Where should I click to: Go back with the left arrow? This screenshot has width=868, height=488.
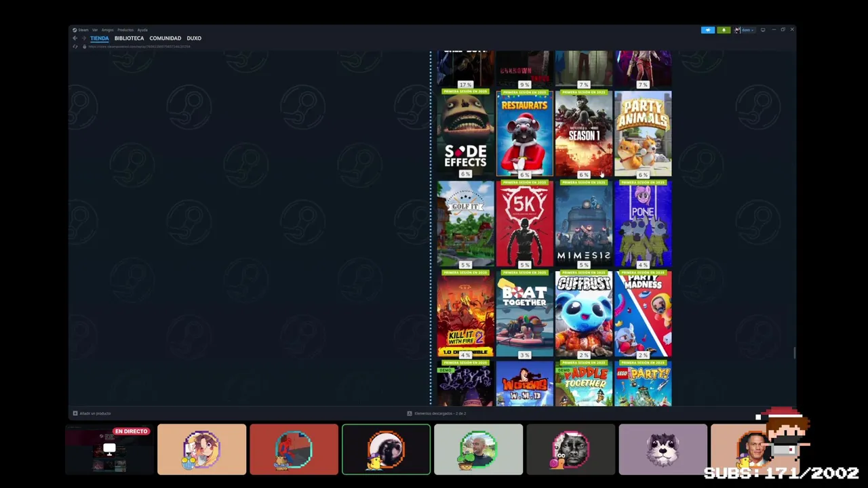[75, 38]
